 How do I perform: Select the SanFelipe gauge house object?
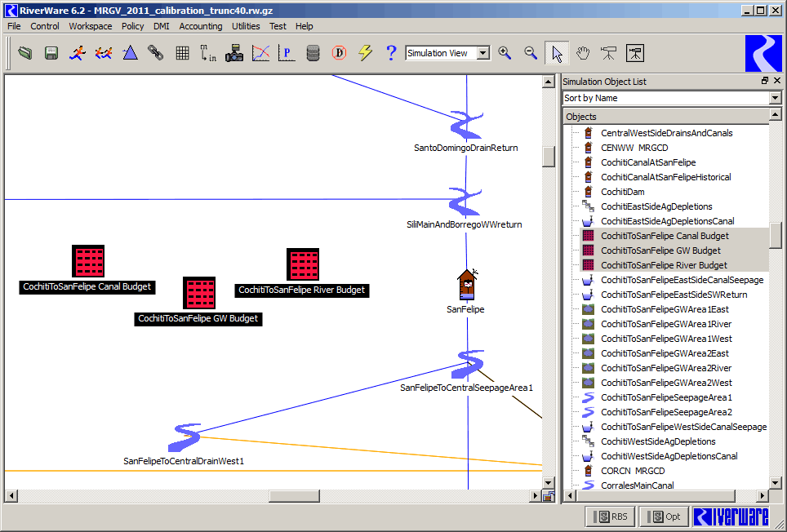click(467, 284)
